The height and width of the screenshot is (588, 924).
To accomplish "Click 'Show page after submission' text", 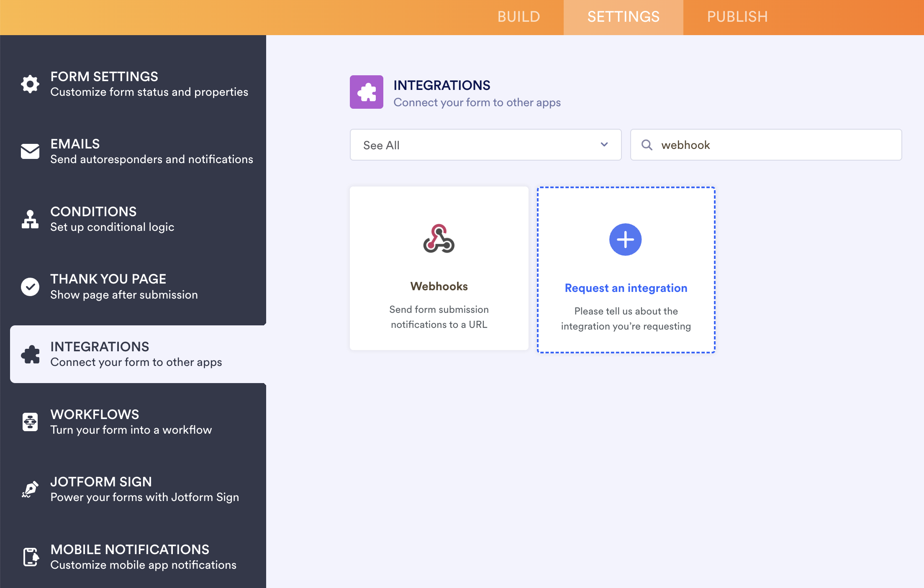I will point(124,295).
